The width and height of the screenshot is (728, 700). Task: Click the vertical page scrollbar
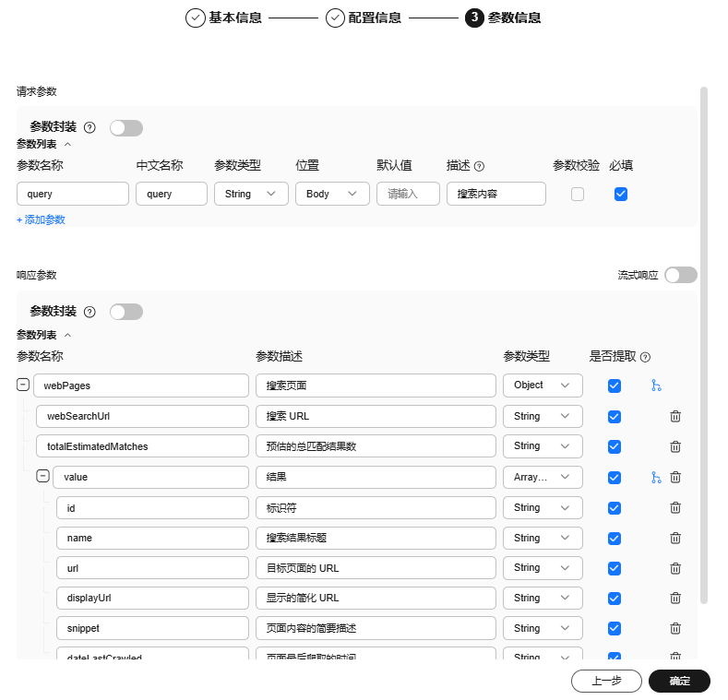pyautogui.click(x=704, y=345)
